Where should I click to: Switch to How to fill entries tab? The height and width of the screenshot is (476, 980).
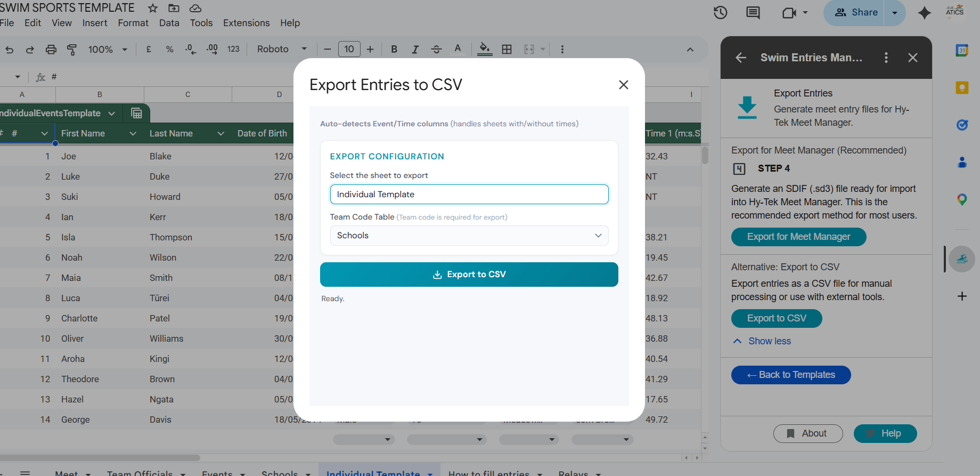click(x=488, y=472)
